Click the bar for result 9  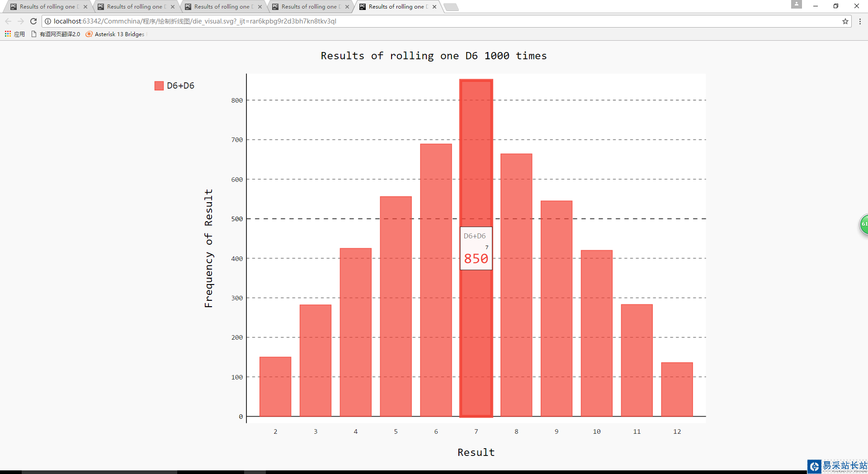[x=557, y=308]
